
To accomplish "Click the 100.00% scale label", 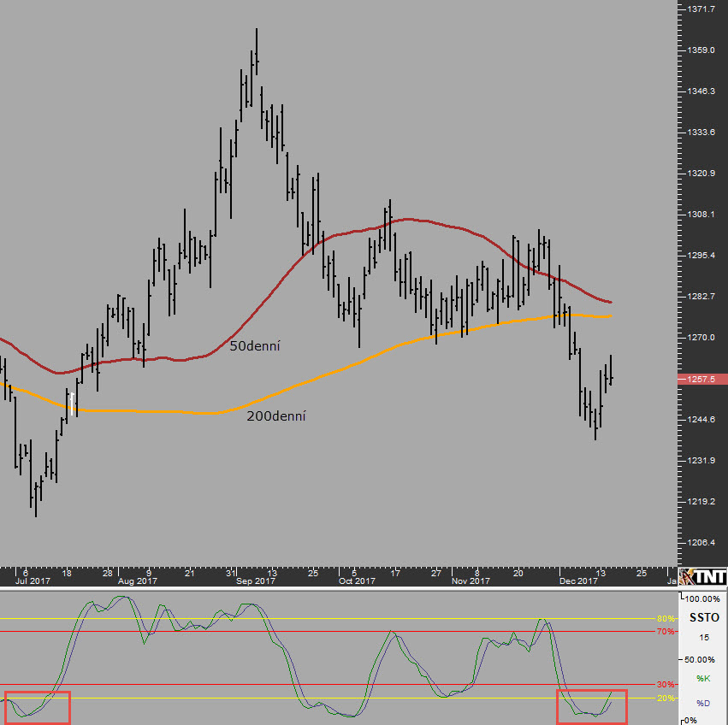I will 702,599.
